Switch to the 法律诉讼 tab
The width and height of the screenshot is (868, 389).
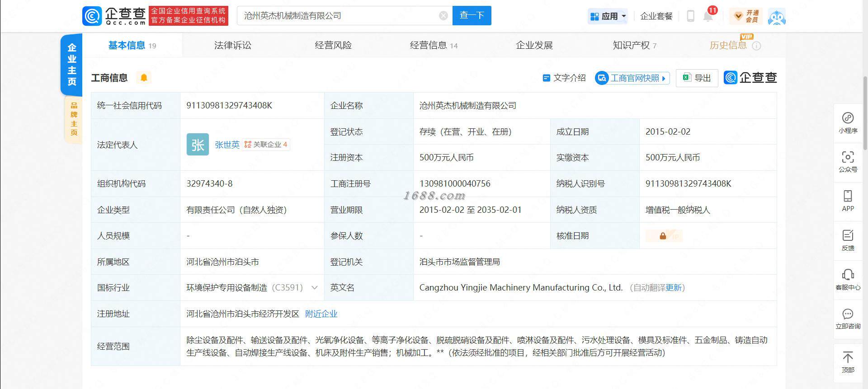(233, 45)
